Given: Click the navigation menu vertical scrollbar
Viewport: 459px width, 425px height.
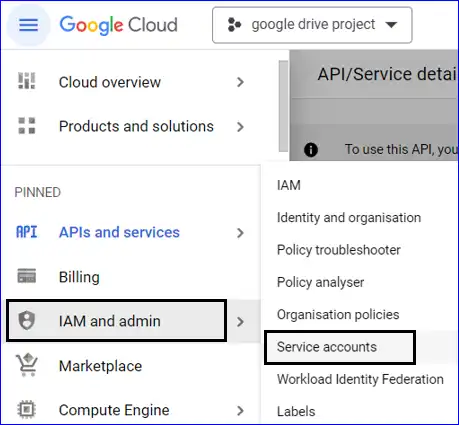Looking at the screenshot, I should click(x=283, y=106).
